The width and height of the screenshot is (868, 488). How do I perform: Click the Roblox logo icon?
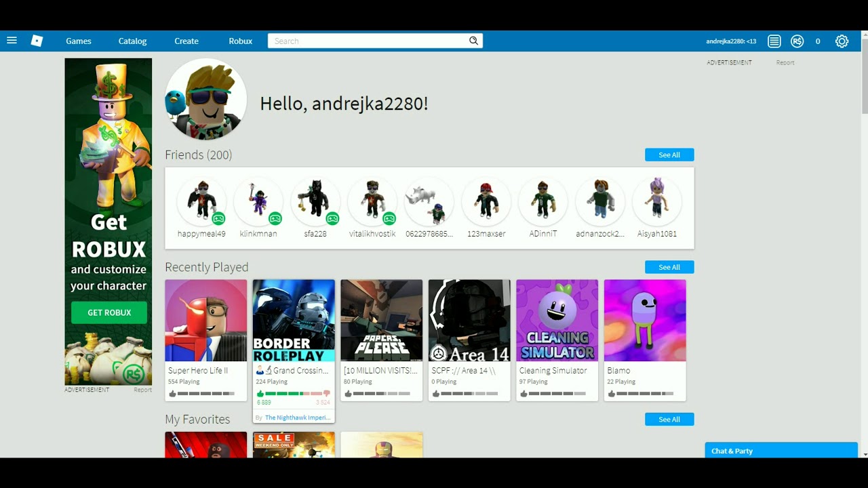[x=37, y=41]
